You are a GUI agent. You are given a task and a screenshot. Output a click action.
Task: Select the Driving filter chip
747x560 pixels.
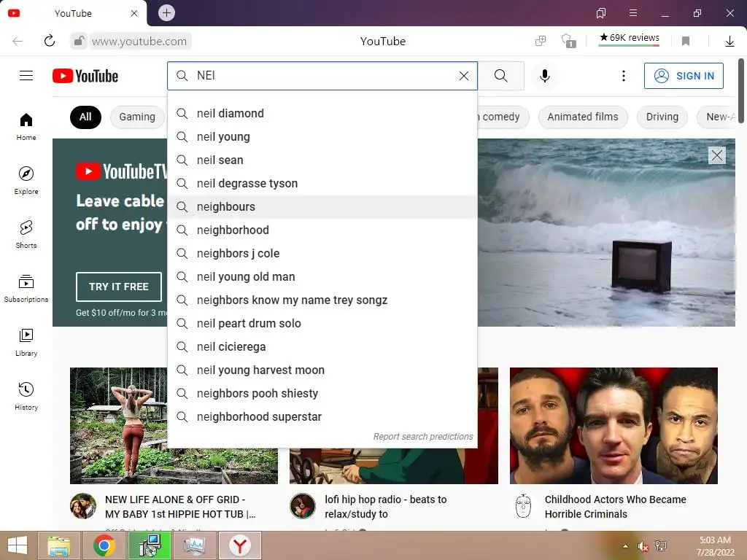pos(662,117)
